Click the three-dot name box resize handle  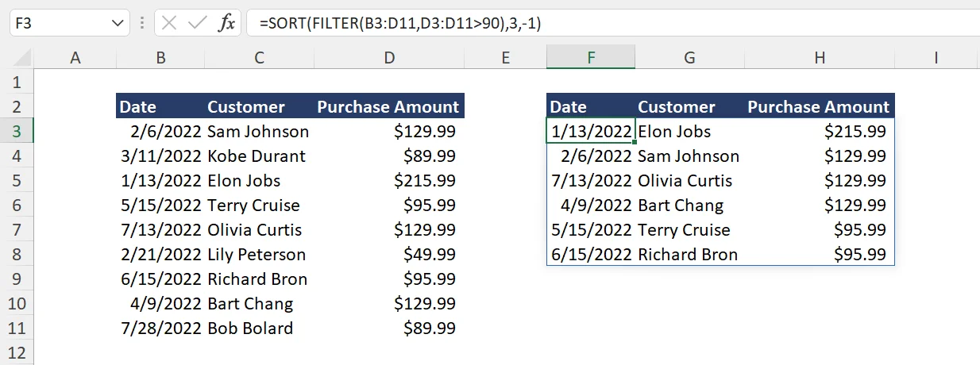[141, 23]
